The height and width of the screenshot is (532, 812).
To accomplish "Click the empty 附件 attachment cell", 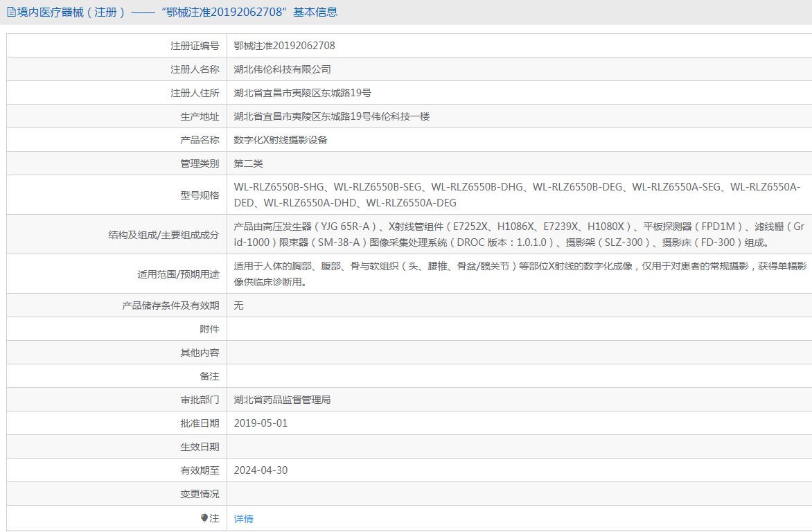I will 518,329.
